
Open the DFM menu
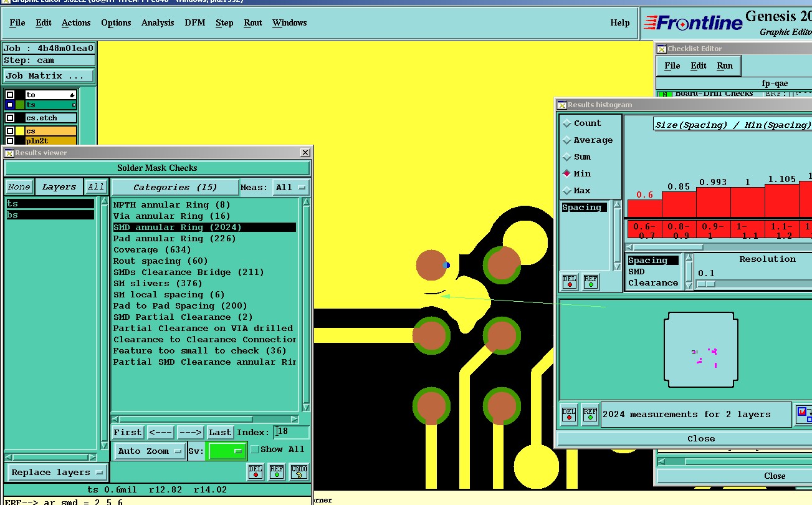(x=194, y=22)
